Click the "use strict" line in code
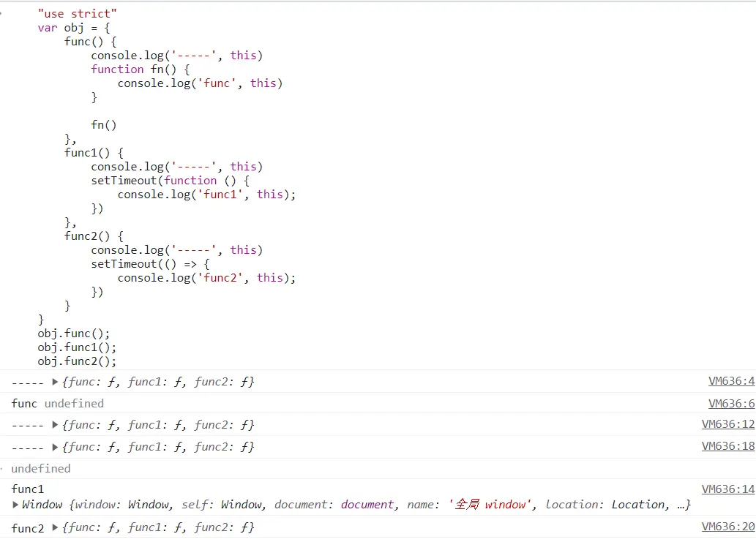The height and width of the screenshot is (542, 756). point(77,14)
